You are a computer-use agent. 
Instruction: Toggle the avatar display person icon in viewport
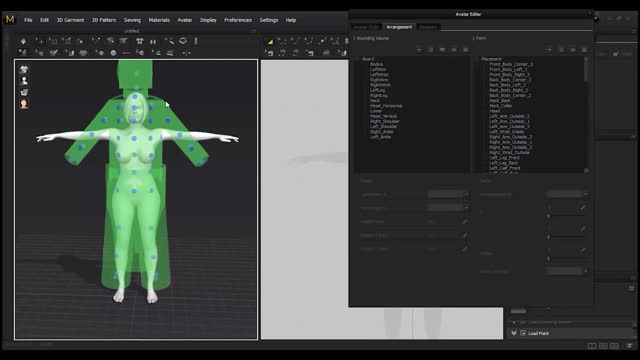(24, 80)
